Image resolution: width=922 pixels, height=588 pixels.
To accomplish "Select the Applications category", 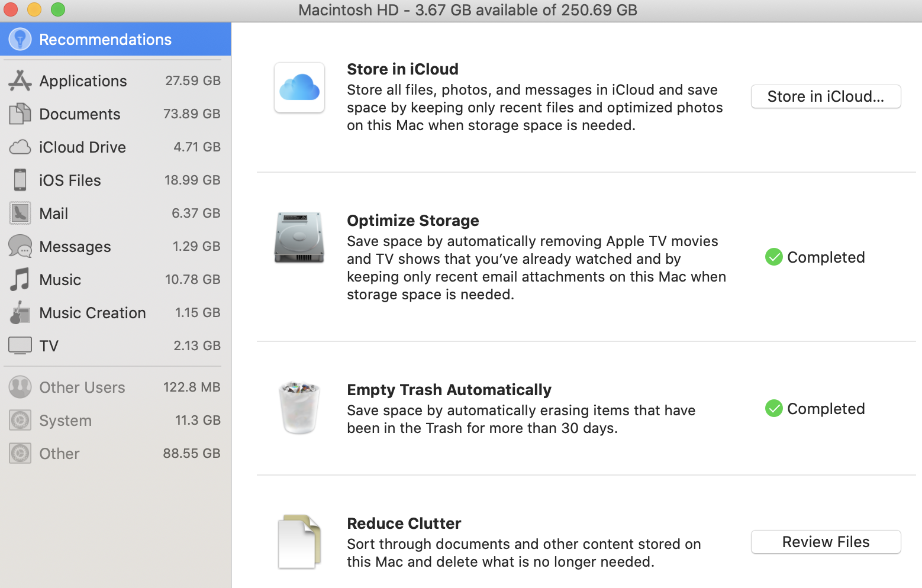I will (x=115, y=80).
